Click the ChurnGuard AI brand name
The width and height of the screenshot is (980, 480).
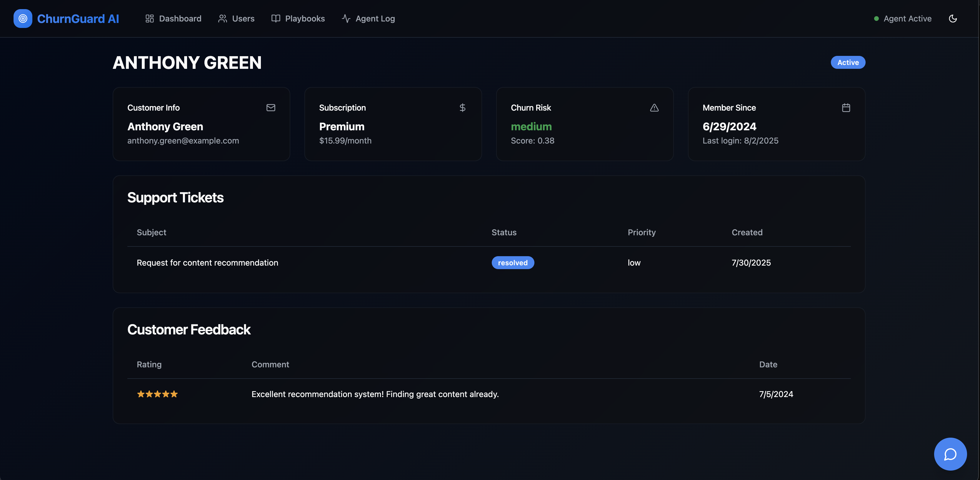[x=78, y=19]
